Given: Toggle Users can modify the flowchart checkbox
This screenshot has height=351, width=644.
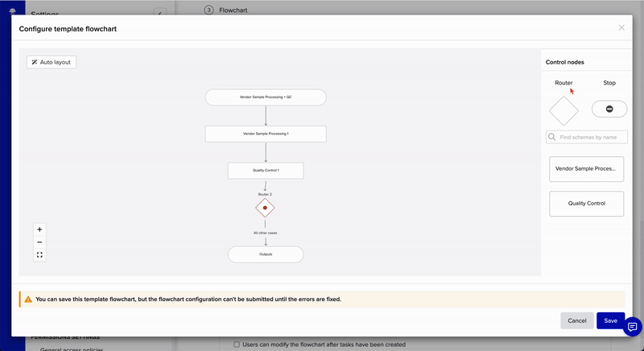Looking at the screenshot, I should (x=237, y=345).
